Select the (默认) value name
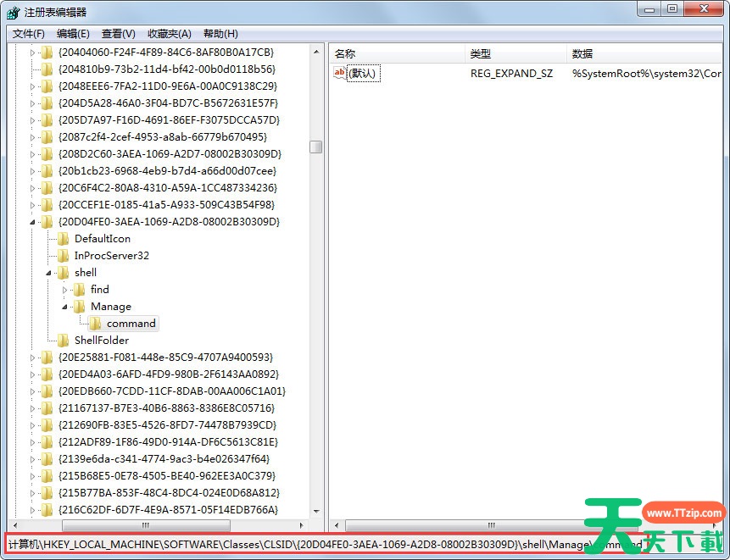Screen dimensions: 730x560 click(x=364, y=74)
